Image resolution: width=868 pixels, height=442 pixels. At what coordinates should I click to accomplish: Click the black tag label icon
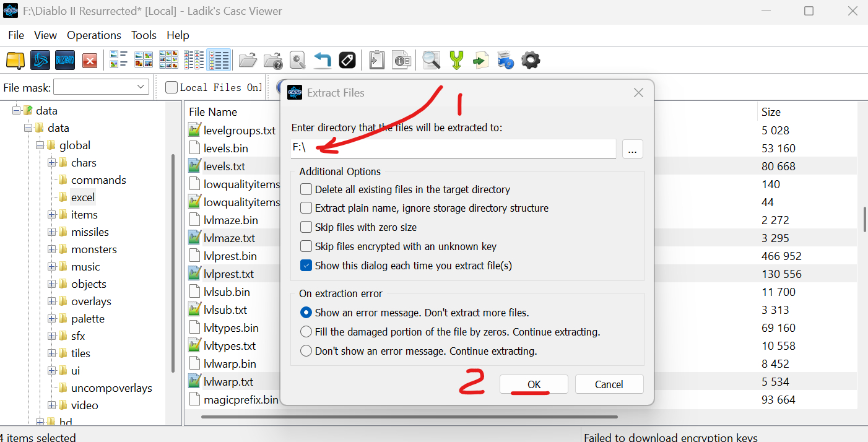coord(347,60)
